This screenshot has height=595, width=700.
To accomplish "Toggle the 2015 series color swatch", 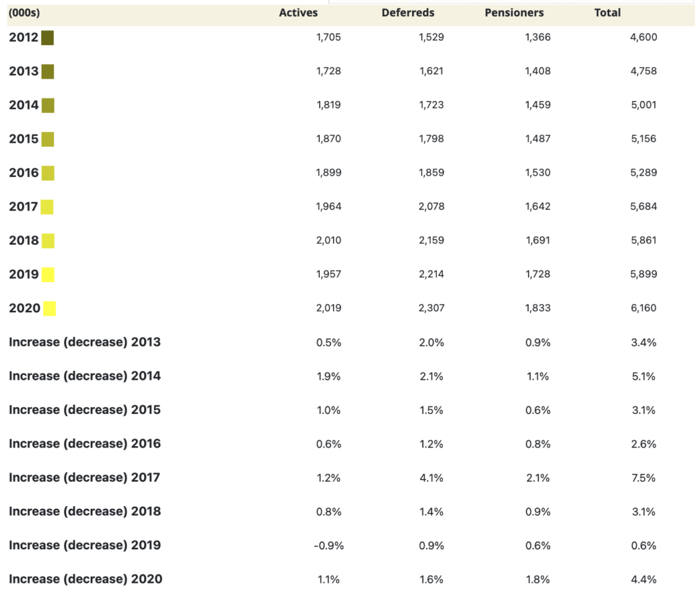I will coord(48,139).
